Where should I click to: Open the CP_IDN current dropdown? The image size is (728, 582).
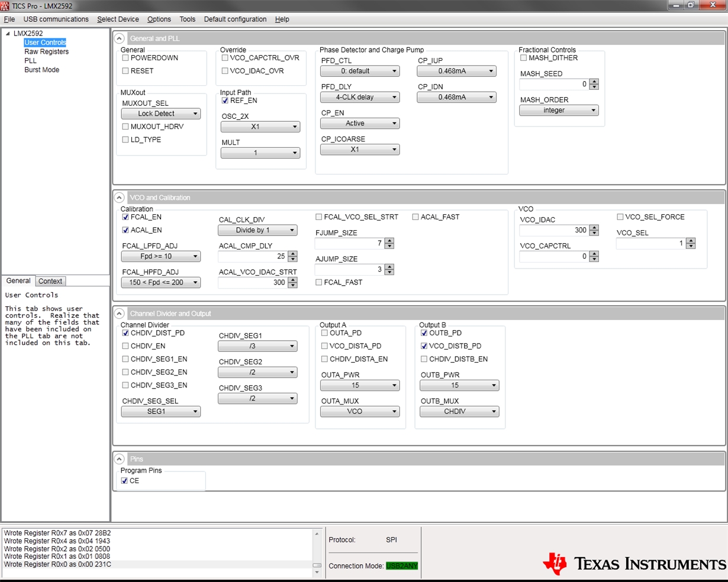coord(456,97)
